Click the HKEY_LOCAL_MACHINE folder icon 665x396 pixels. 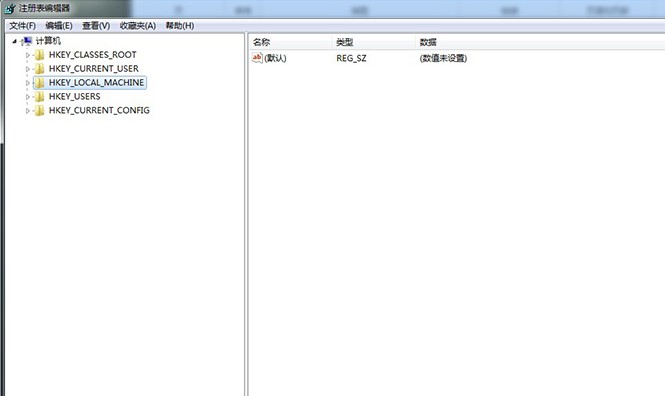[x=39, y=83]
